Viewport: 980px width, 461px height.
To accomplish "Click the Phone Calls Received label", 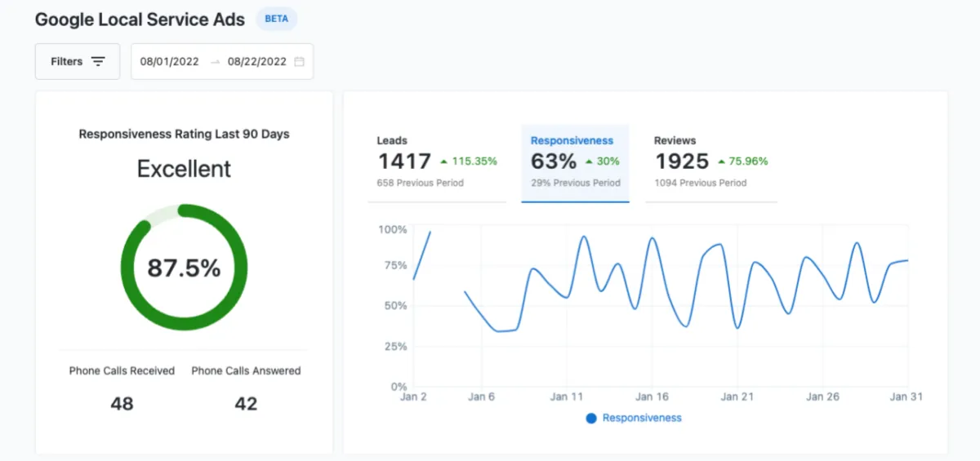I will point(122,370).
